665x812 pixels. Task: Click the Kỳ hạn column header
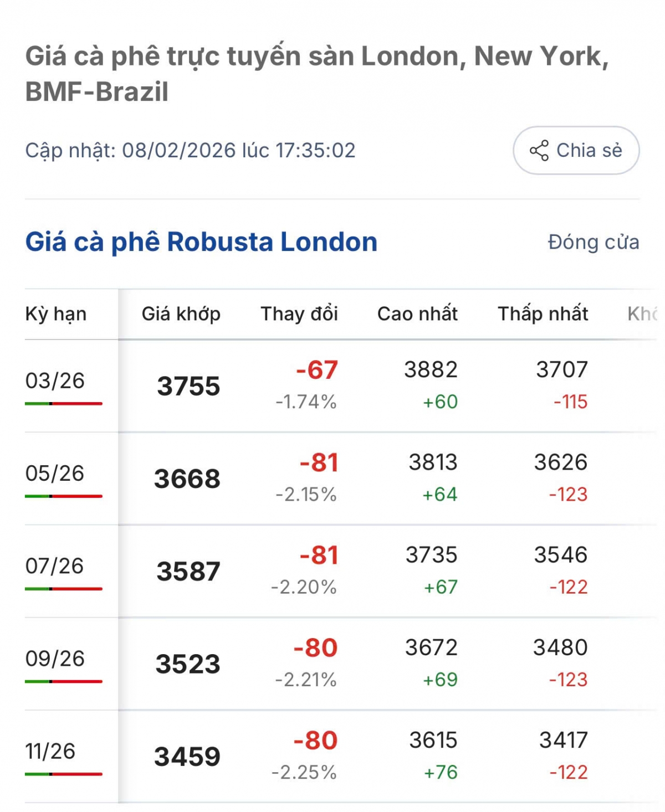coord(56,314)
